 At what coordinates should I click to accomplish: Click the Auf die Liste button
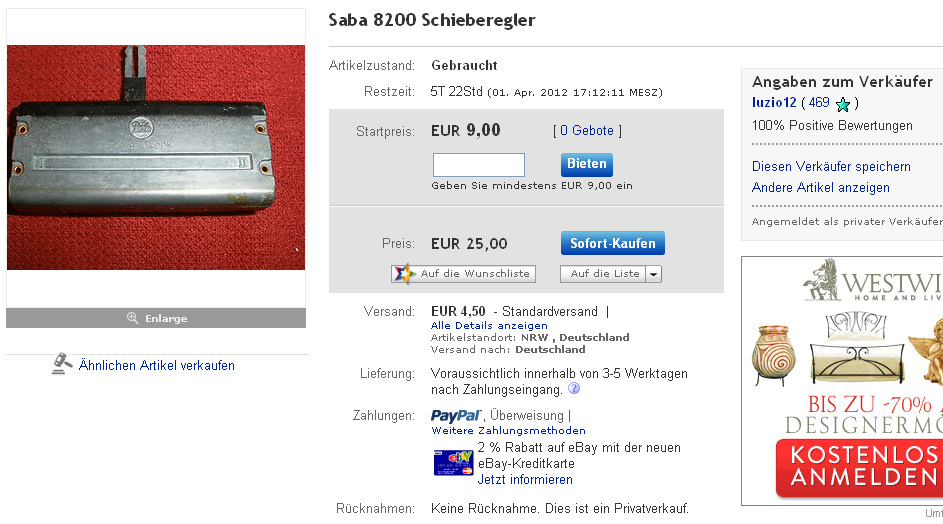click(603, 274)
